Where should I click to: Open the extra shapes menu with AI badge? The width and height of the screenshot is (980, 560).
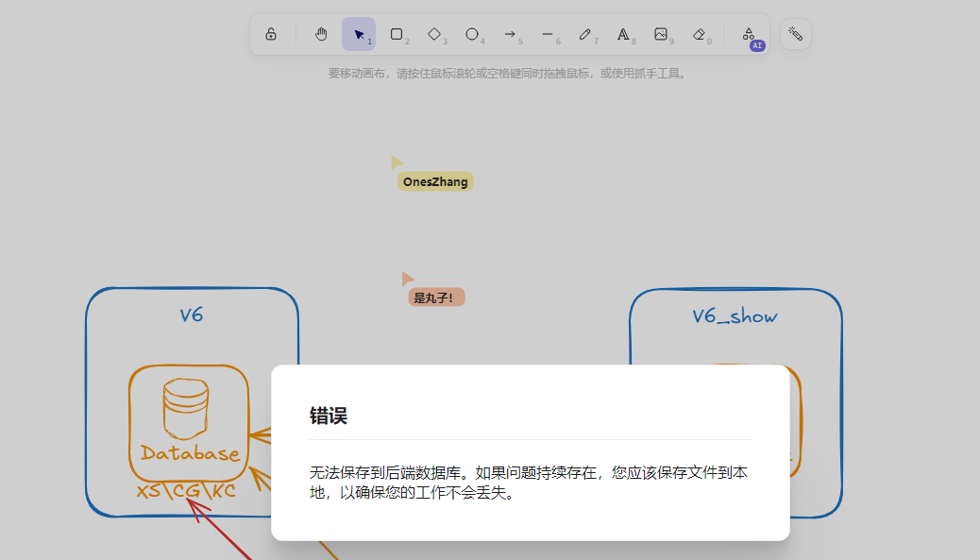751,33
